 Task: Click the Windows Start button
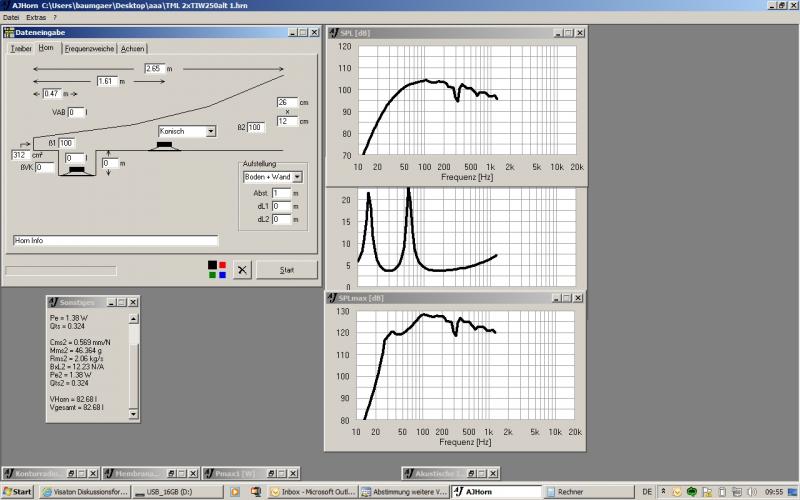coord(17,492)
